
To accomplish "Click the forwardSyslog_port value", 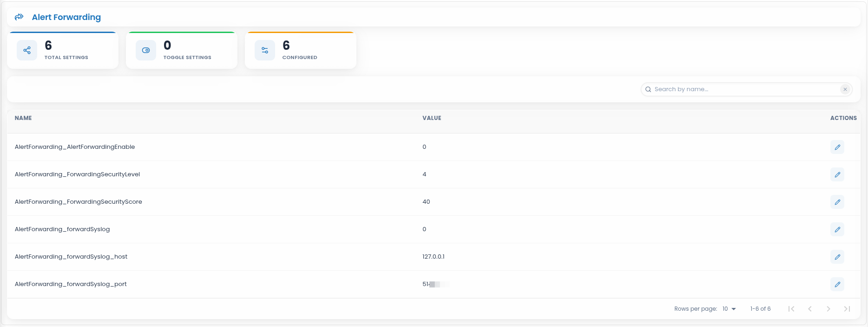I will 436,284.
